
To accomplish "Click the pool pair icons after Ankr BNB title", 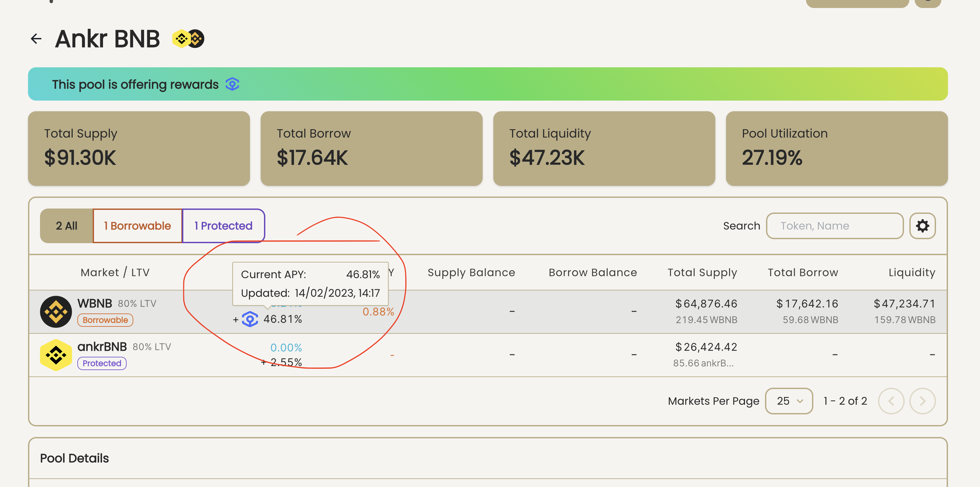I will point(188,38).
